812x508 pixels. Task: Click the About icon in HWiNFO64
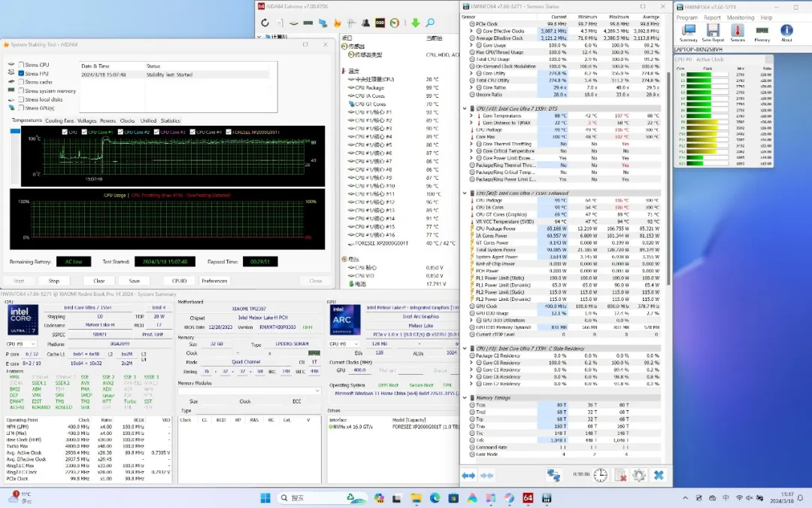(786, 32)
